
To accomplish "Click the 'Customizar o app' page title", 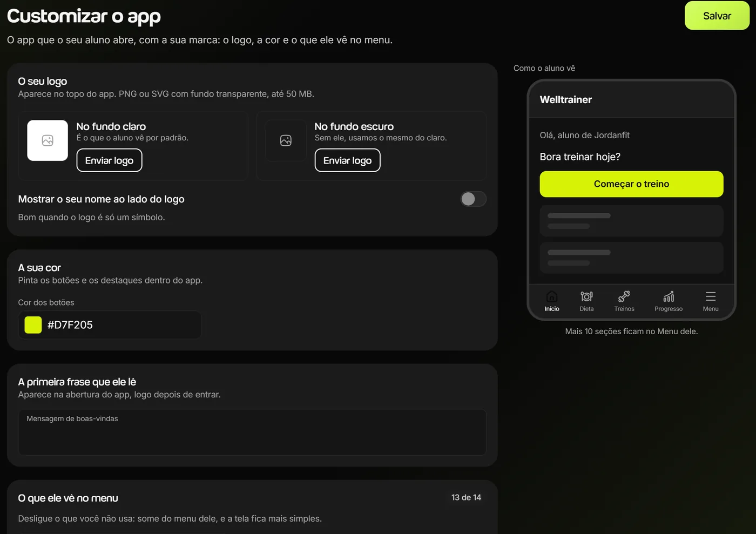I will click(x=84, y=16).
